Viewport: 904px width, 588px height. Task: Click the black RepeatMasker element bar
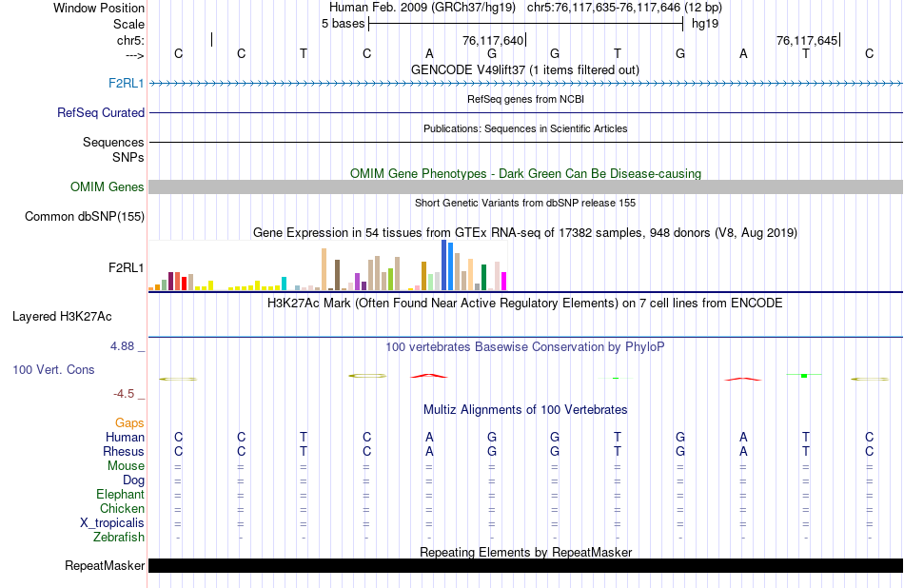coord(526,565)
